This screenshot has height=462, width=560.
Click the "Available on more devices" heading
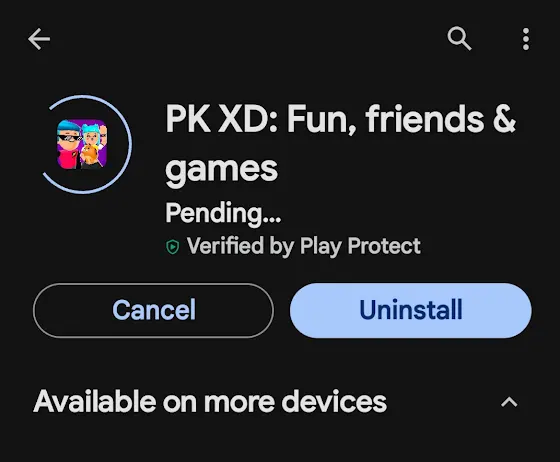point(210,402)
